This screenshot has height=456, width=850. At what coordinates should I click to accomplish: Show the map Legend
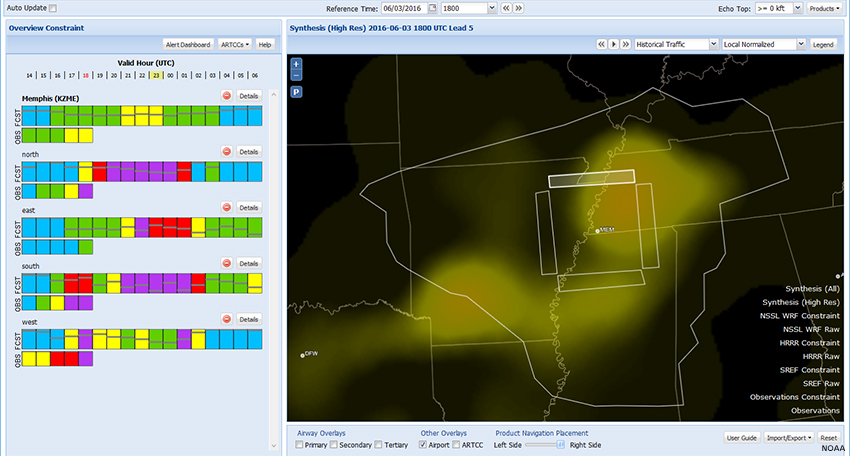pyautogui.click(x=822, y=44)
